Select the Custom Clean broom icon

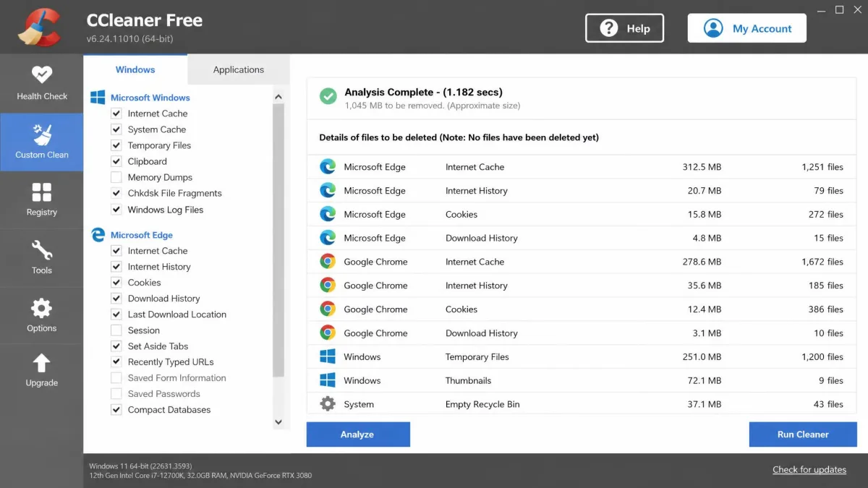41,134
